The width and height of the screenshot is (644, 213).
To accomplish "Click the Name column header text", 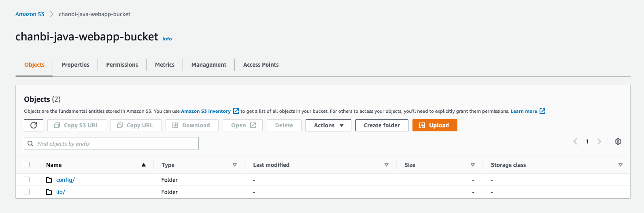I will [54, 165].
